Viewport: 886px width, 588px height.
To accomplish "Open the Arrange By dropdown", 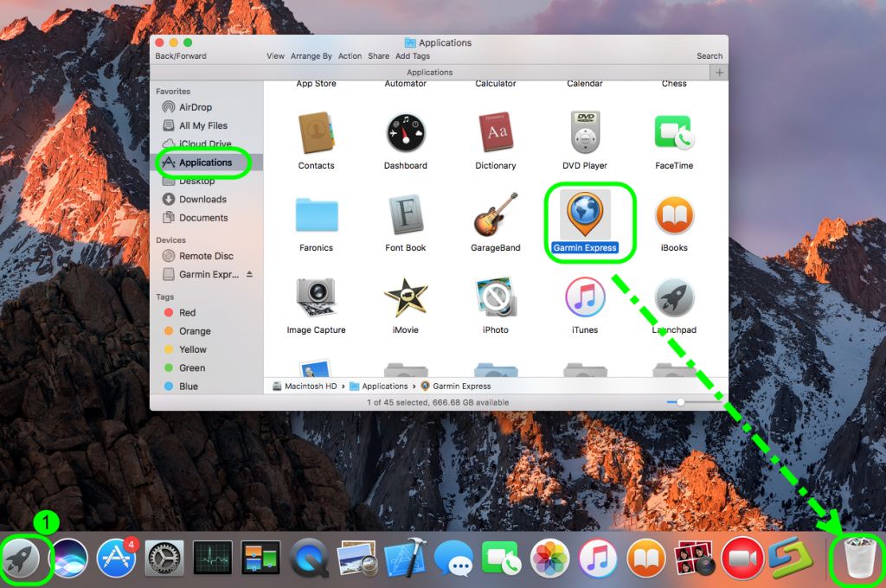I will pos(311,56).
